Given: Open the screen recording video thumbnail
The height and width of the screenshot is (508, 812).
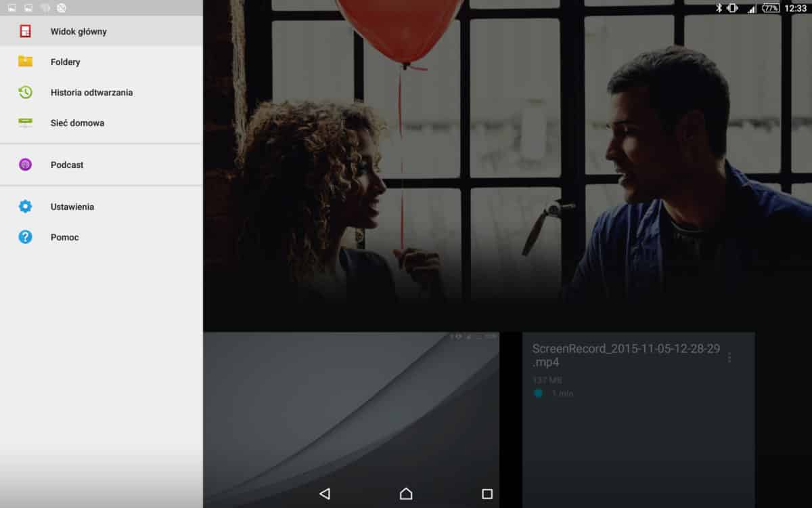Looking at the screenshot, I should tap(351, 406).
